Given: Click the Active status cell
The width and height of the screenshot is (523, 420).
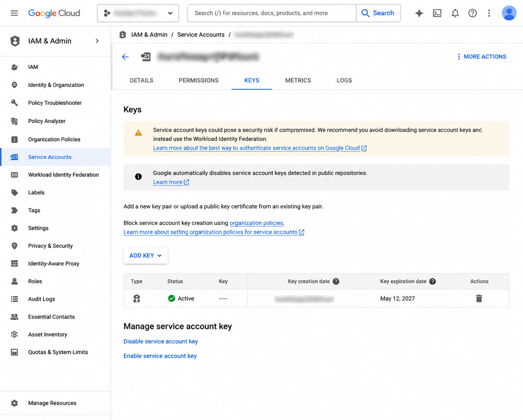Looking at the screenshot, I should pos(181,298).
